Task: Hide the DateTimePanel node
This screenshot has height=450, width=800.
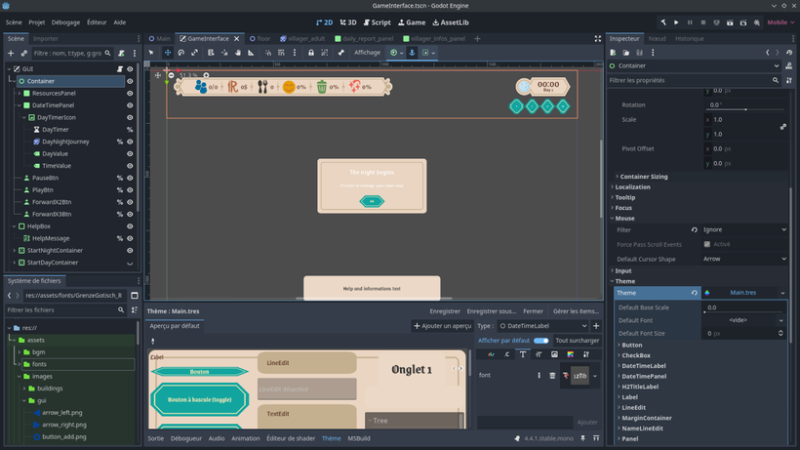Action: tap(130, 105)
